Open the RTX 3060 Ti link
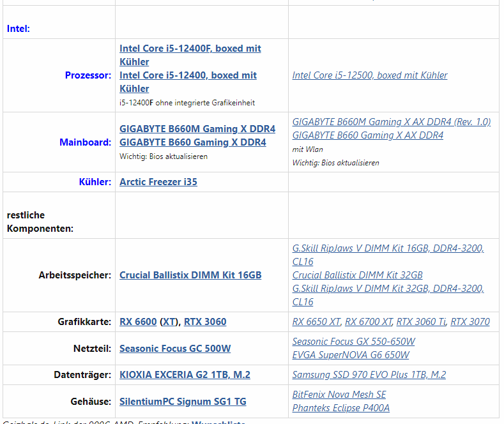 [421, 322]
